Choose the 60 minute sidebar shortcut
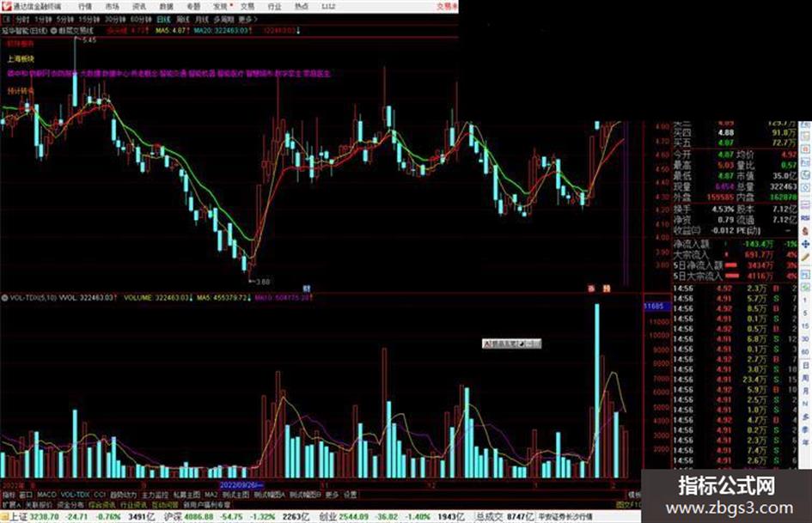 (805, 352)
